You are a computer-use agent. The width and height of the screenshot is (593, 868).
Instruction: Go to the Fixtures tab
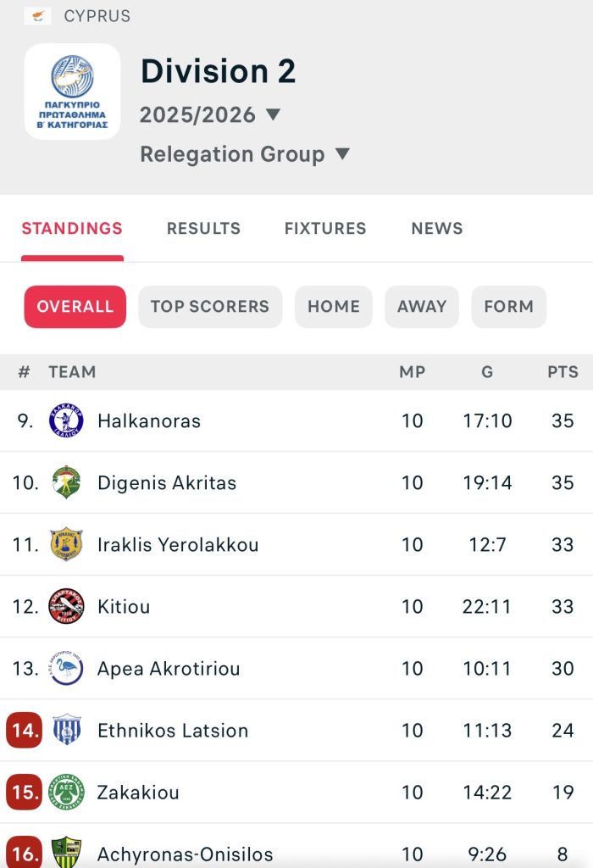pos(325,229)
